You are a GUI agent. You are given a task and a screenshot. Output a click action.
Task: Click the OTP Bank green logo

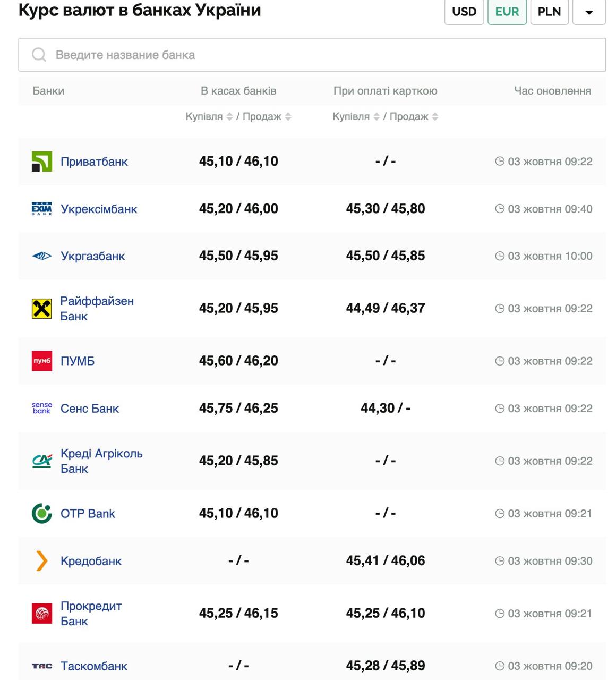click(42, 514)
